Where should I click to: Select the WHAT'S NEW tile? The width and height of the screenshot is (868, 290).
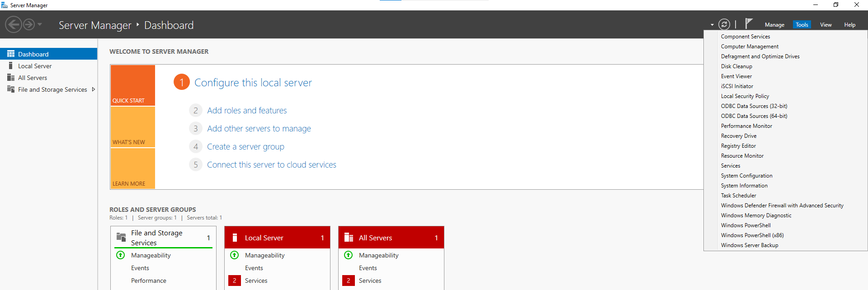tap(133, 127)
